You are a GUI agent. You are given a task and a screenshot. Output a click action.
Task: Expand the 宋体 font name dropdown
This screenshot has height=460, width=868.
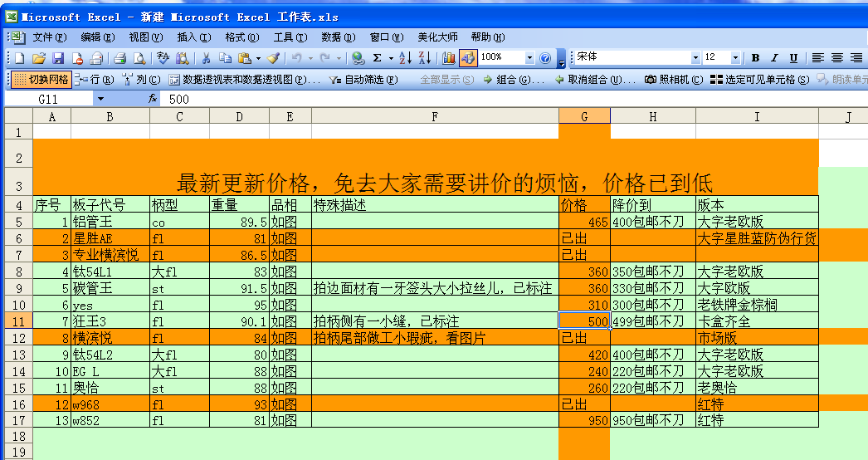[695, 58]
